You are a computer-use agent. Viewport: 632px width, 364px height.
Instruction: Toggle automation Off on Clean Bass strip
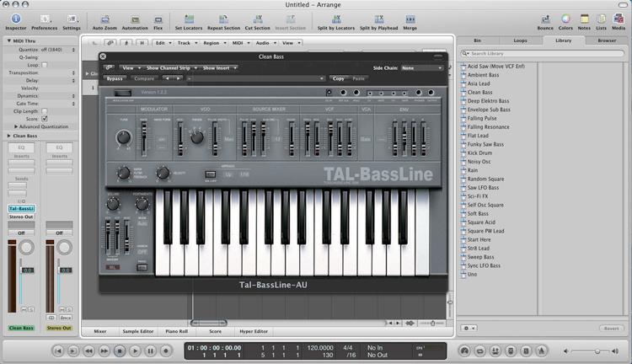point(21,233)
